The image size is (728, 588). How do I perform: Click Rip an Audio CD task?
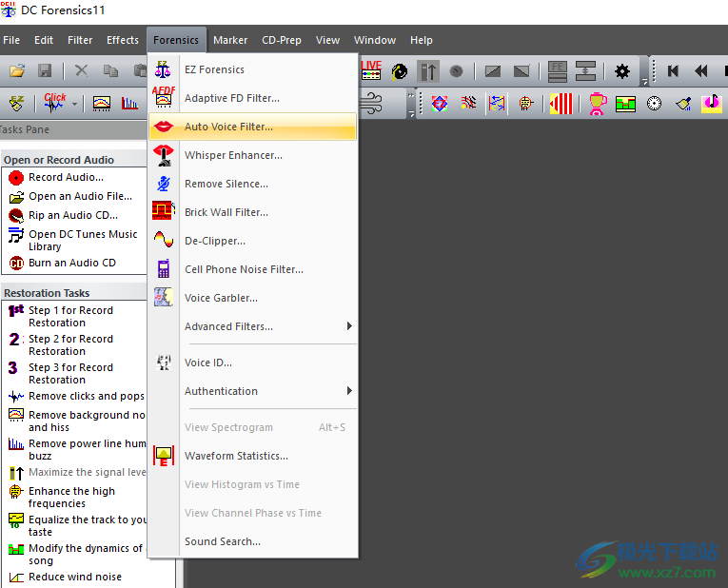coord(72,215)
